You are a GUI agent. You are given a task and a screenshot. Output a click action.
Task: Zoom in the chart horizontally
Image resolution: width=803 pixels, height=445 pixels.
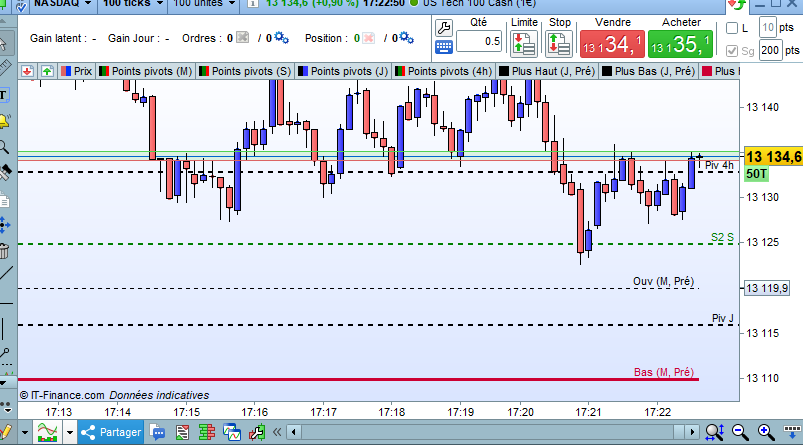(766, 433)
